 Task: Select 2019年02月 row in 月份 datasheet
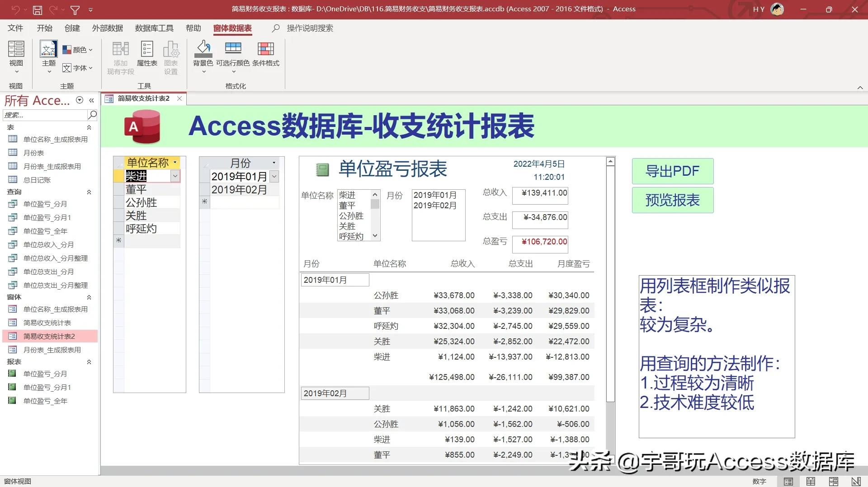pos(244,190)
